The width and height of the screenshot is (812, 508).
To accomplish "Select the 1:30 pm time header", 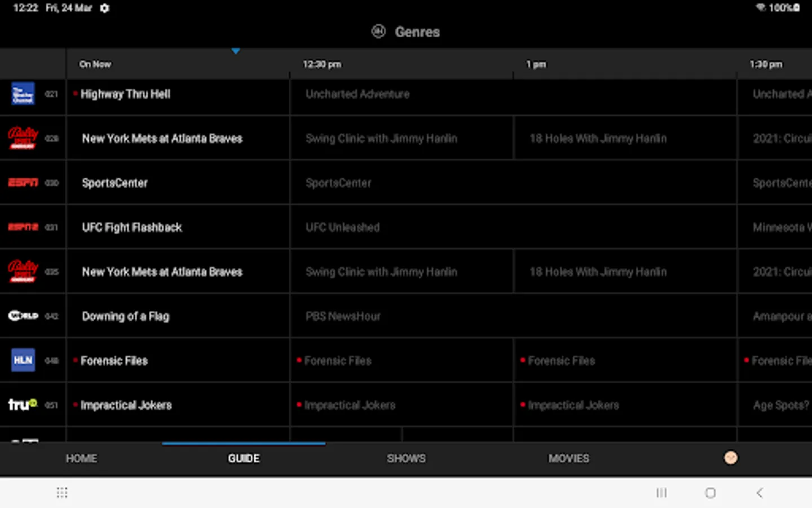I will coord(766,64).
